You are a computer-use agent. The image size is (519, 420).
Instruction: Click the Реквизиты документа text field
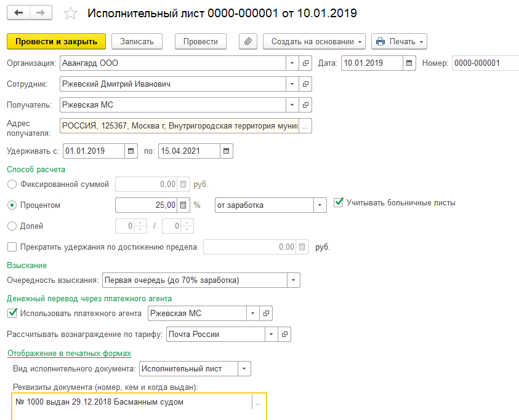[x=132, y=406]
